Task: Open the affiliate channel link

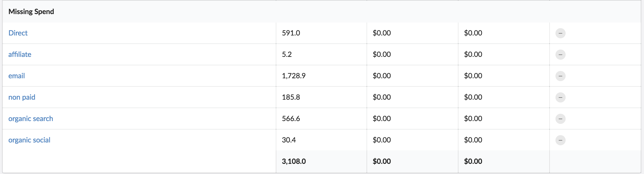Action: click(20, 54)
